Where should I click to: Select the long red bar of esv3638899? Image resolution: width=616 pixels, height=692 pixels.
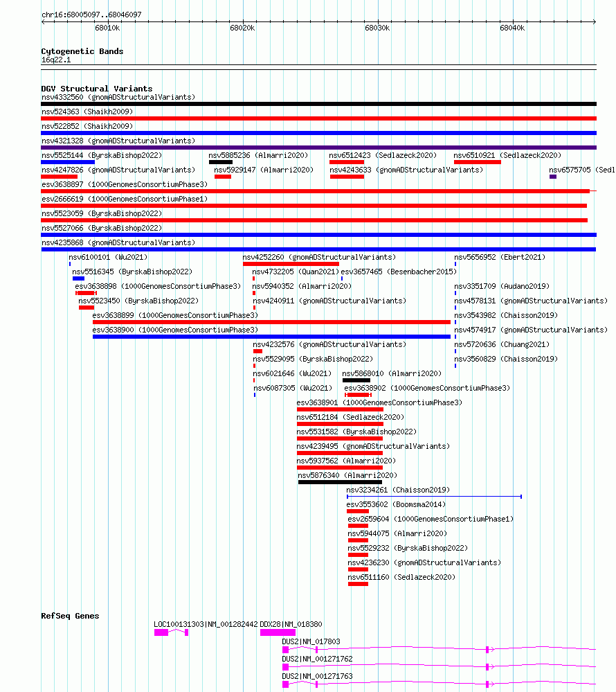271,322
